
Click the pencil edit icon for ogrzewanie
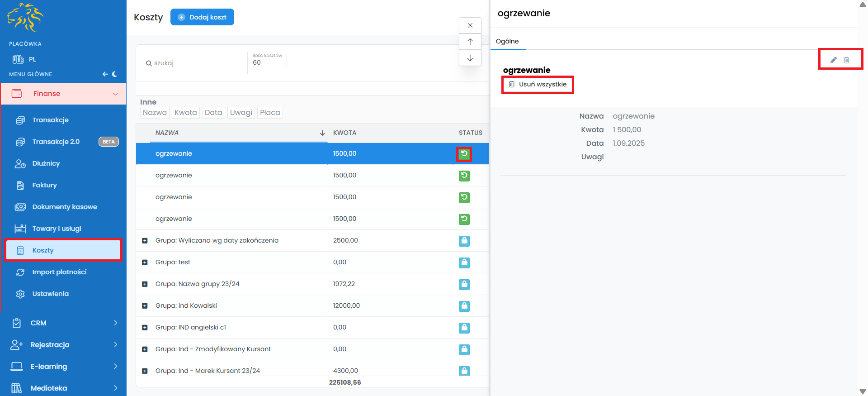pyautogui.click(x=833, y=60)
